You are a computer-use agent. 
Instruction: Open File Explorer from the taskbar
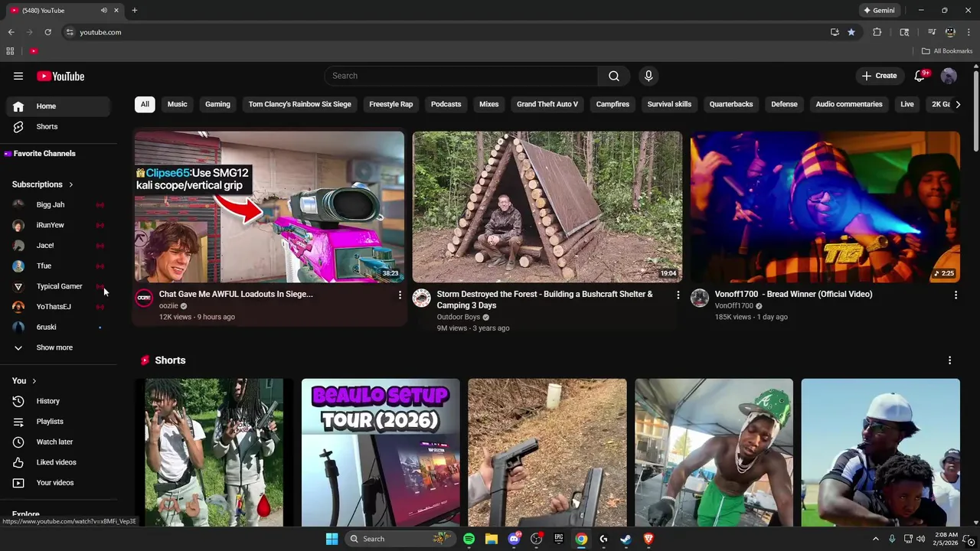(491, 539)
